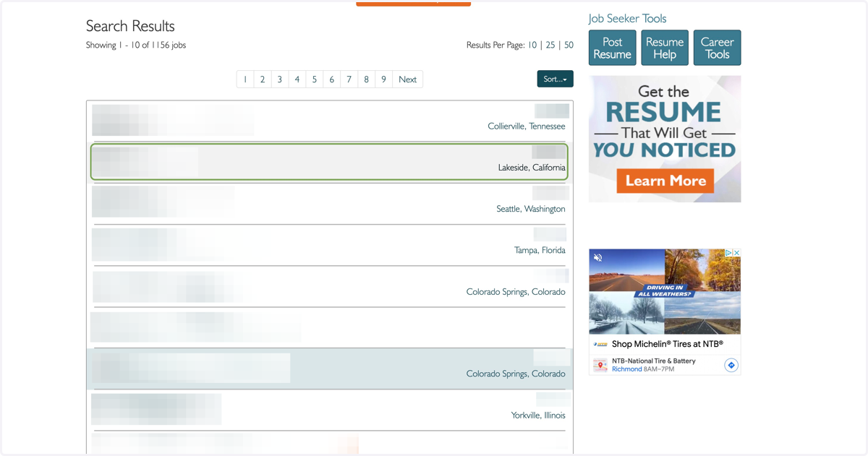Go to results page 9

(384, 79)
